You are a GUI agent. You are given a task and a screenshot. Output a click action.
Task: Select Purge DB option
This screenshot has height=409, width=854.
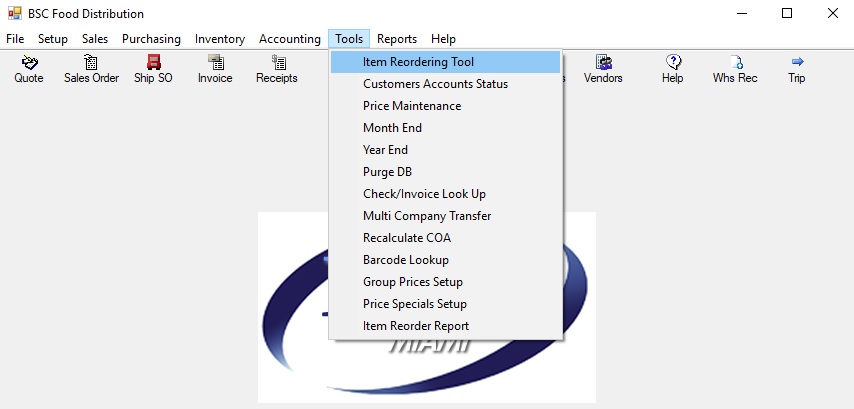click(x=446, y=172)
